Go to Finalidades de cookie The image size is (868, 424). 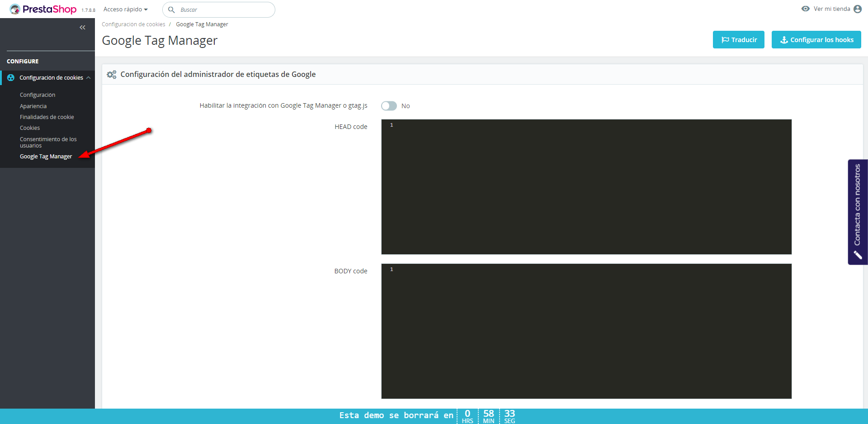(47, 117)
